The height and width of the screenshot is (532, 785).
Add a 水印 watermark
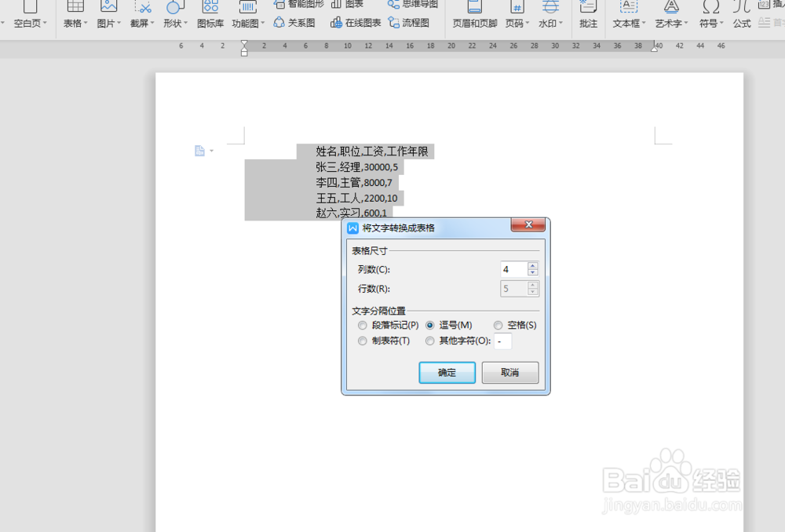pos(550,14)
